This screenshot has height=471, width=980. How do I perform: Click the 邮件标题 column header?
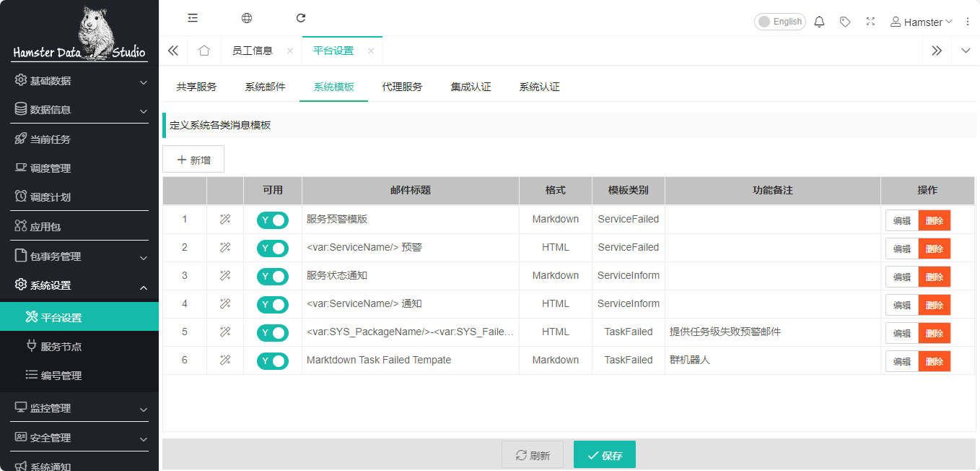click(411, 190)
